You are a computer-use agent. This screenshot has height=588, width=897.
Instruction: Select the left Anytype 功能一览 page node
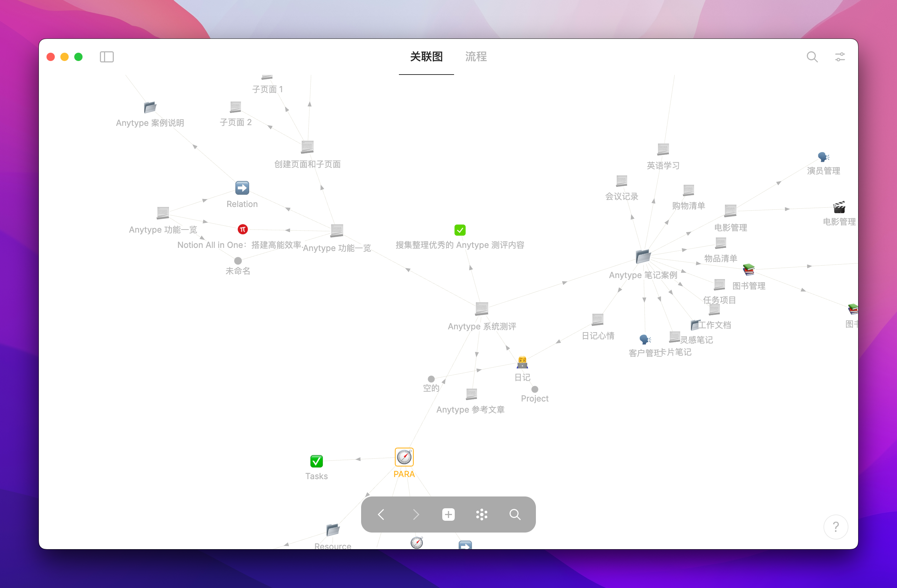tap(163, 213)
